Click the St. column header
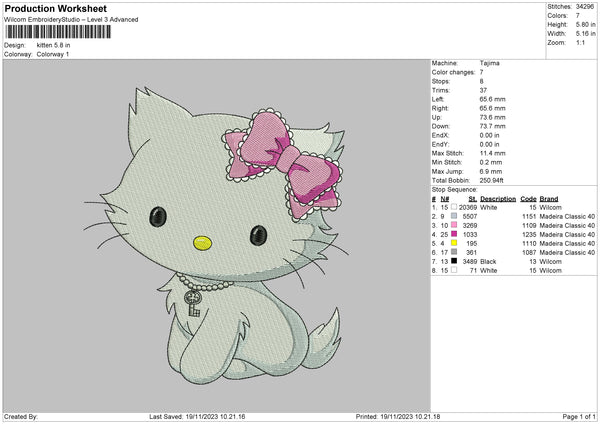 click(x=473, y=199)
